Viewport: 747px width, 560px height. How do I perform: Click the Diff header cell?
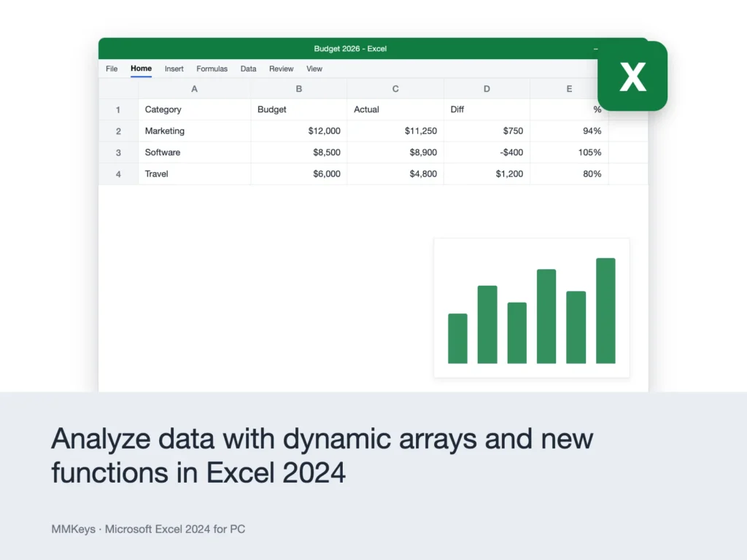(487, 109)
